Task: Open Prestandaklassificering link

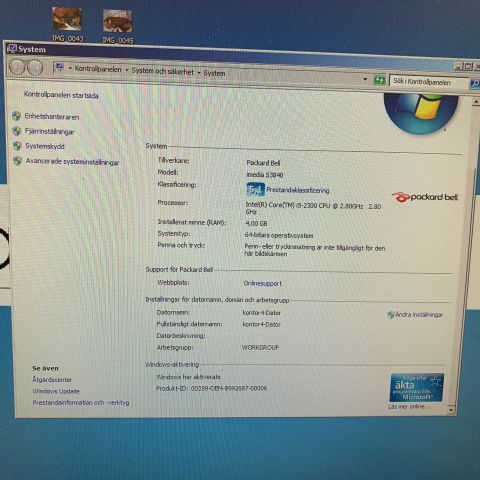Action: (x=298, y=190)
